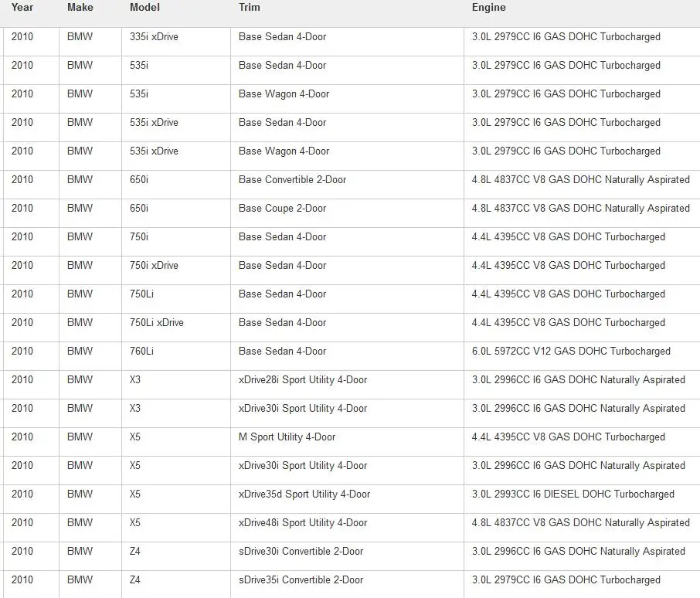The image size is (700, 598).
Task: Select X5 in the M Sport Utility row
Action: [x=134, y=437]
